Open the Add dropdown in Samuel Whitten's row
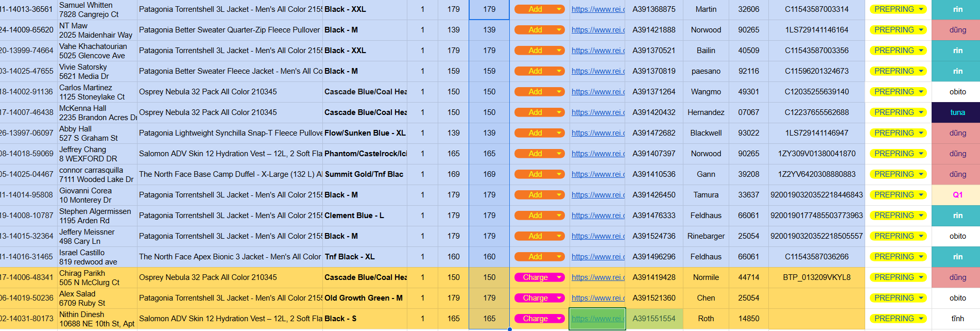This screenshot has height=331, width=980. pyautogui.click(x=539, y=9)
